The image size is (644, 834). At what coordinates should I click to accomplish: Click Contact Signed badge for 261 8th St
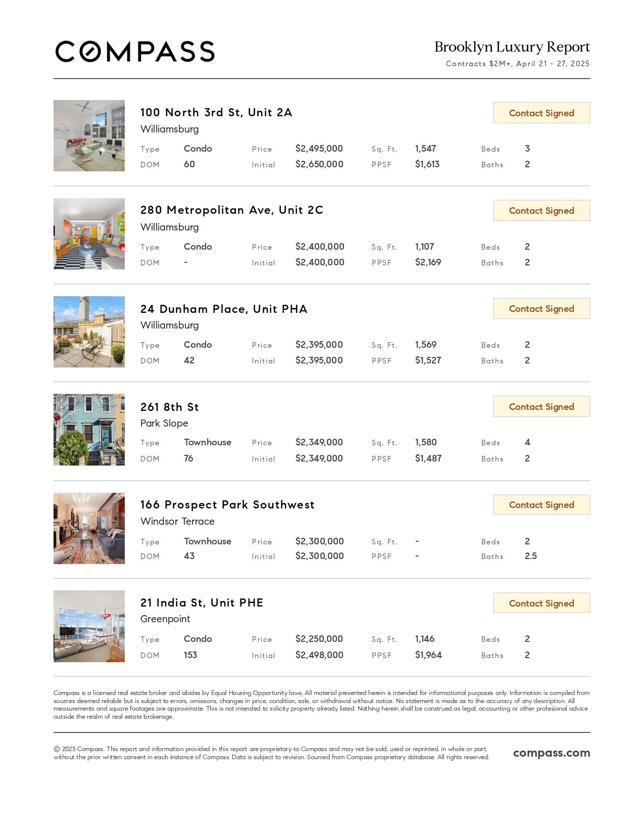click(x=541, y=407)
